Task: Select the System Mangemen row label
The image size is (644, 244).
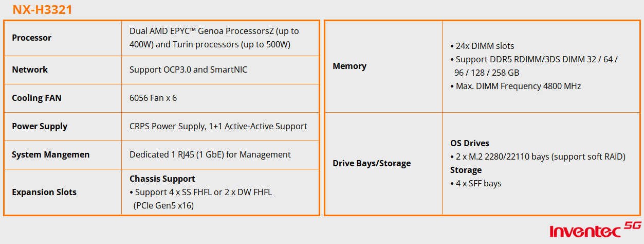Action: 50,154
